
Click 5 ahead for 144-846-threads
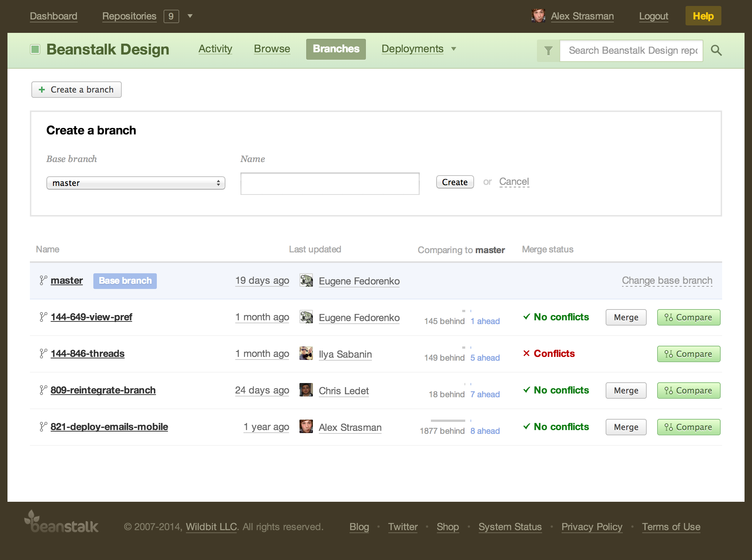pos(485,358)
